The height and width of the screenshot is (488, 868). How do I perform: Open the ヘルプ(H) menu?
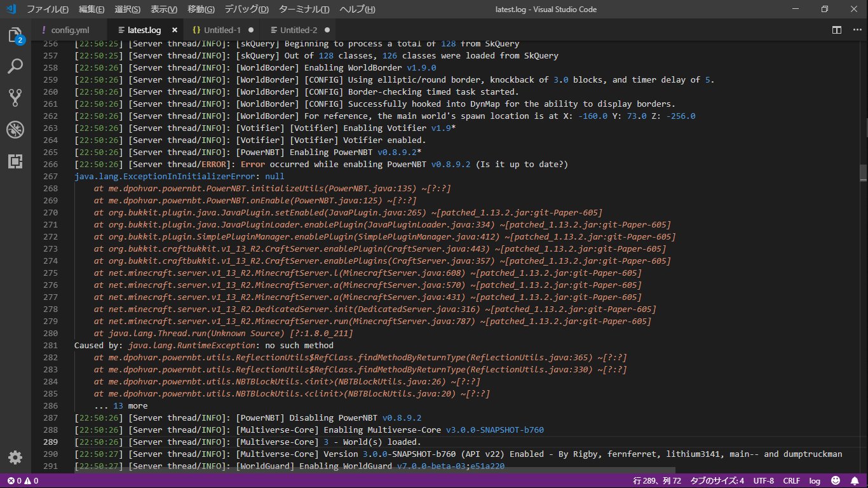pos(357,10)
